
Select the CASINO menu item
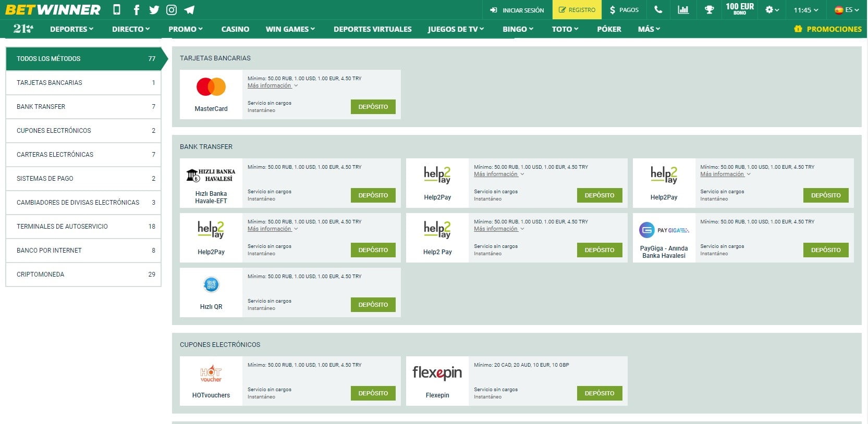(235, 29)
